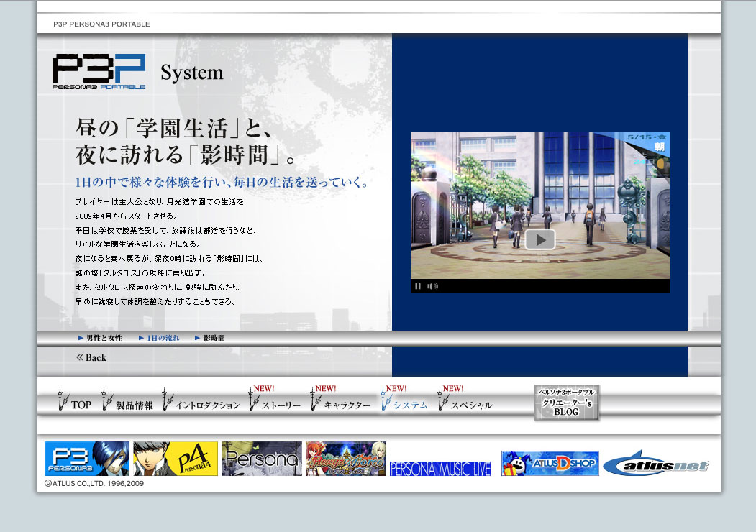Open the Persona banner
The width and height of the screenshot is (756, 532).
262,459
